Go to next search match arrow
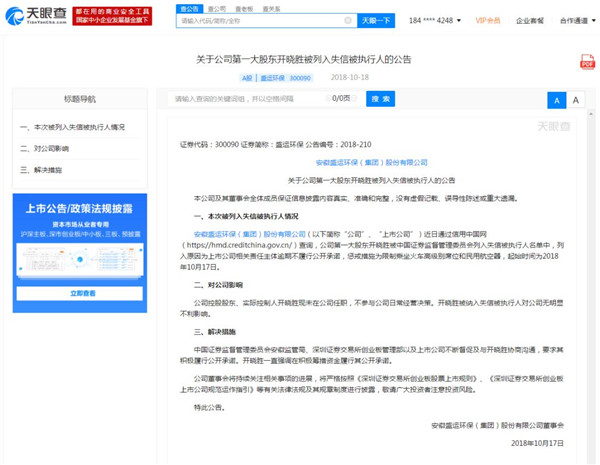The width and height of the screenshot is (600, 465). tap(355, 99)
